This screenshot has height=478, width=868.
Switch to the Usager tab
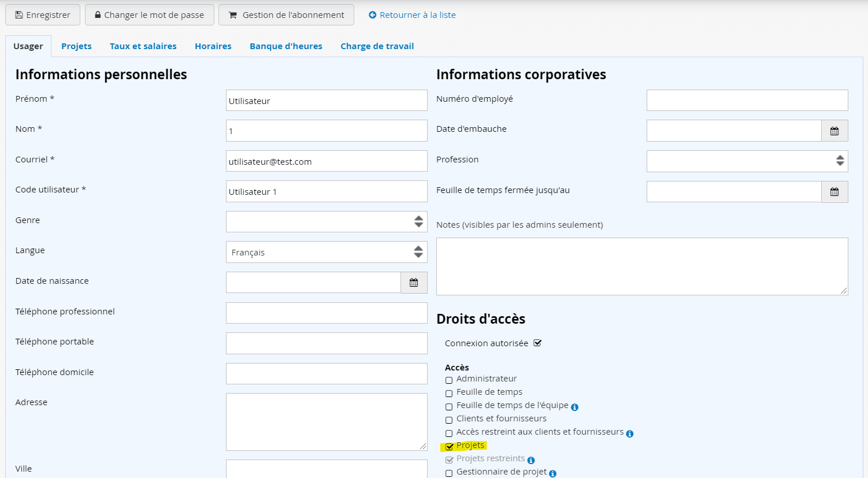(x=28, y=46)
